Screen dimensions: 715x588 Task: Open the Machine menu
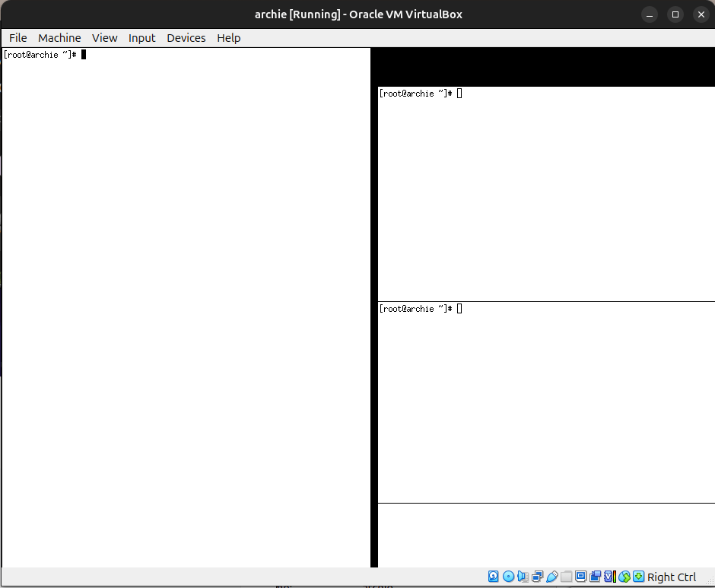59,38
